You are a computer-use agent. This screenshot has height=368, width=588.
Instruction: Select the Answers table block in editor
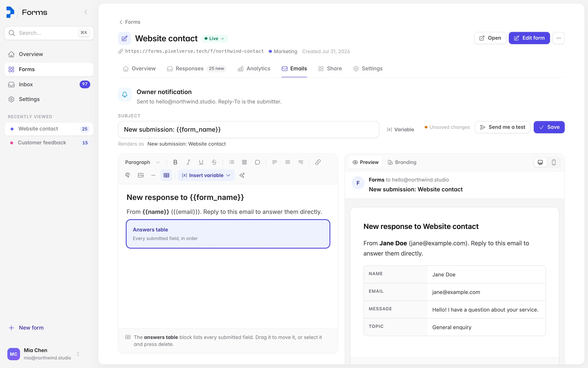(228, 234)
